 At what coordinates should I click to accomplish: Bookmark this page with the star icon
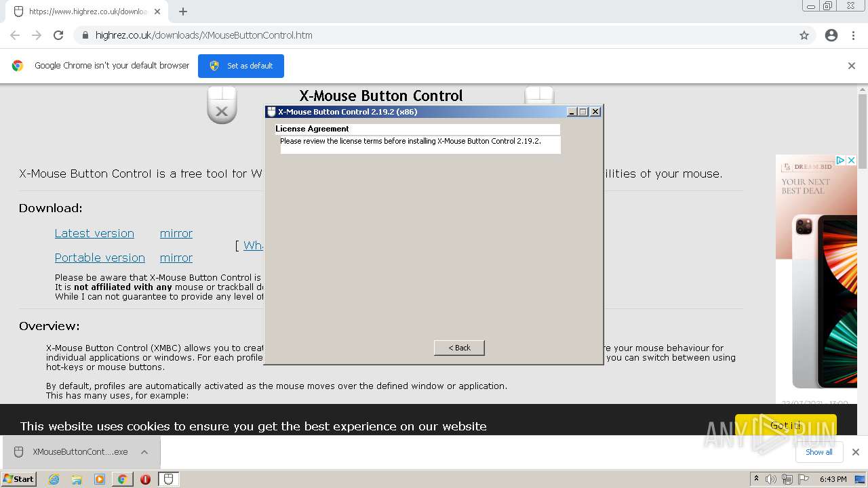pyautogui.click(x=804, y=35)
